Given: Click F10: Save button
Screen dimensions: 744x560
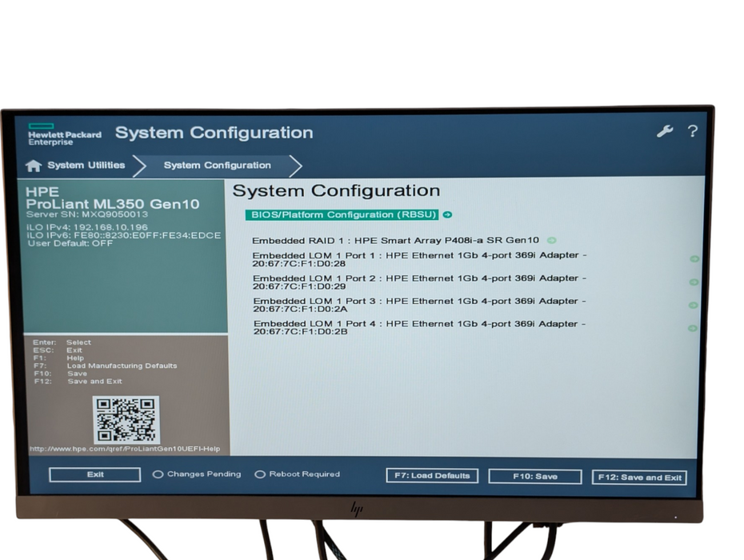Looking at the screenshot, I should 535,477.
